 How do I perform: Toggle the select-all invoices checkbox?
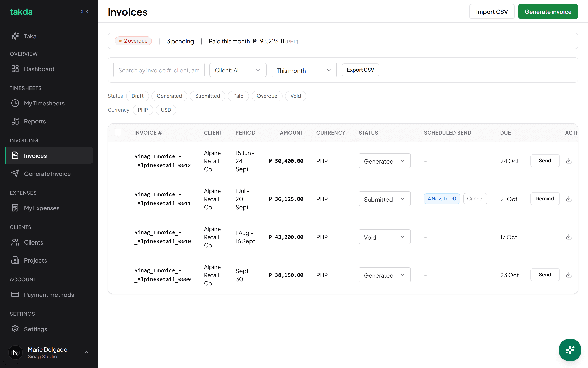pos(118,132)
